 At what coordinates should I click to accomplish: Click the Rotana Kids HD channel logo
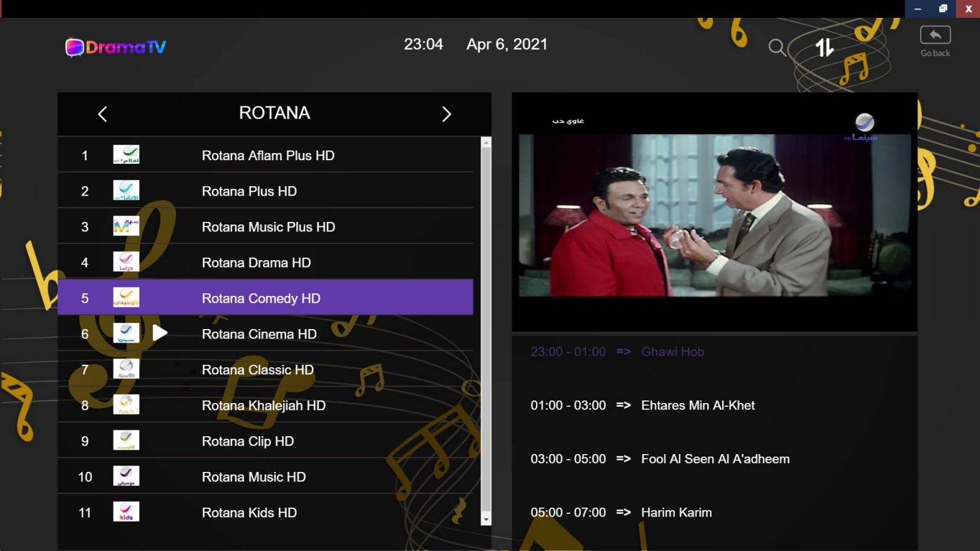click(x=126, y=511)
